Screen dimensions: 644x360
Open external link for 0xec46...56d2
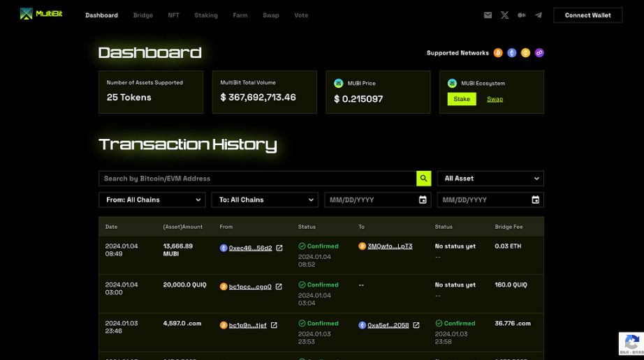279,248
